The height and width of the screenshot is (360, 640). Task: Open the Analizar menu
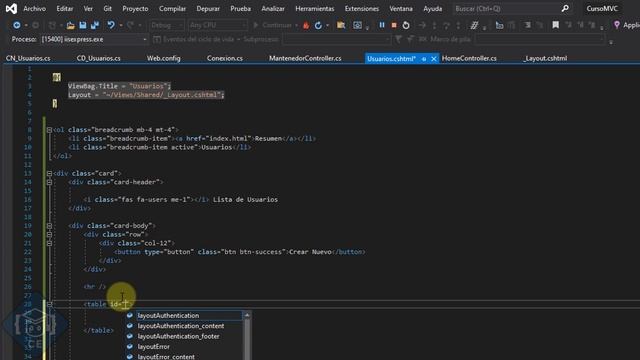(273, 9)
